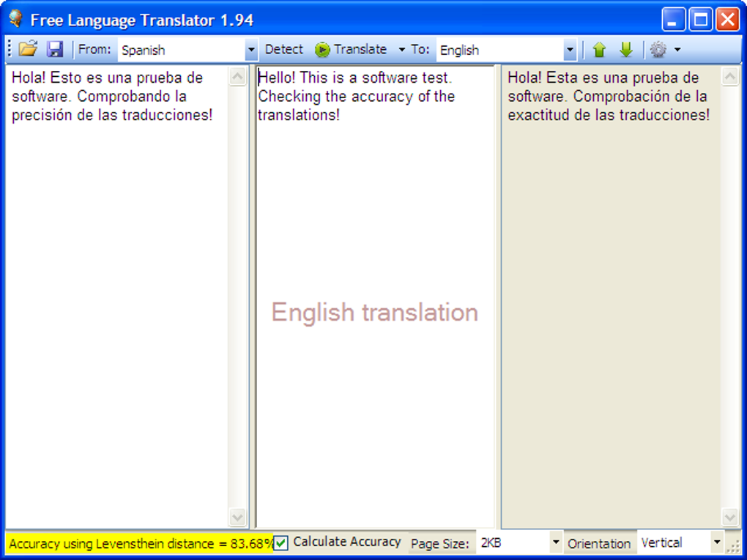Click the 'To:' label
The image size is (747, 560).
420,49
